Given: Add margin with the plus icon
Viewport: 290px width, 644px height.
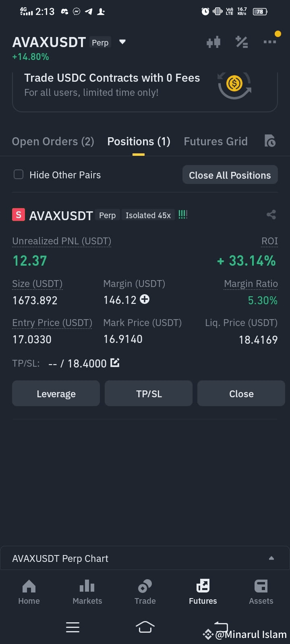Looking at the screenshot, I should click(x=144, y=299).
